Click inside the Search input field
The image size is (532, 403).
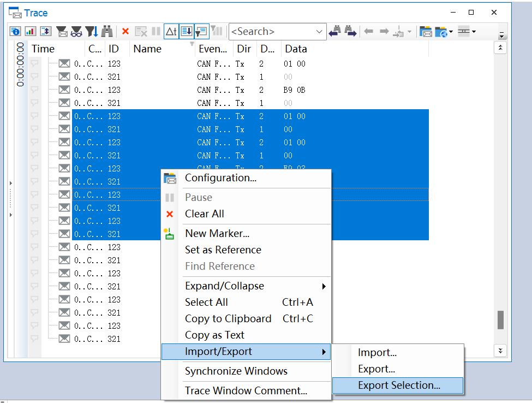(x=270, y=32)
